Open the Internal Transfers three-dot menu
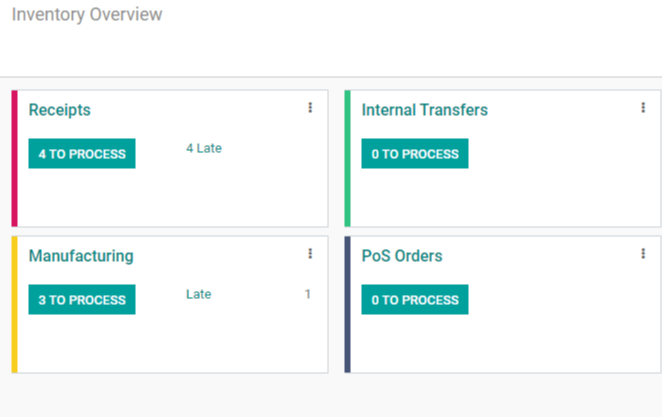The width and height of the screenshot is (663, 417). pyautogui.click(x=643, y=108)
